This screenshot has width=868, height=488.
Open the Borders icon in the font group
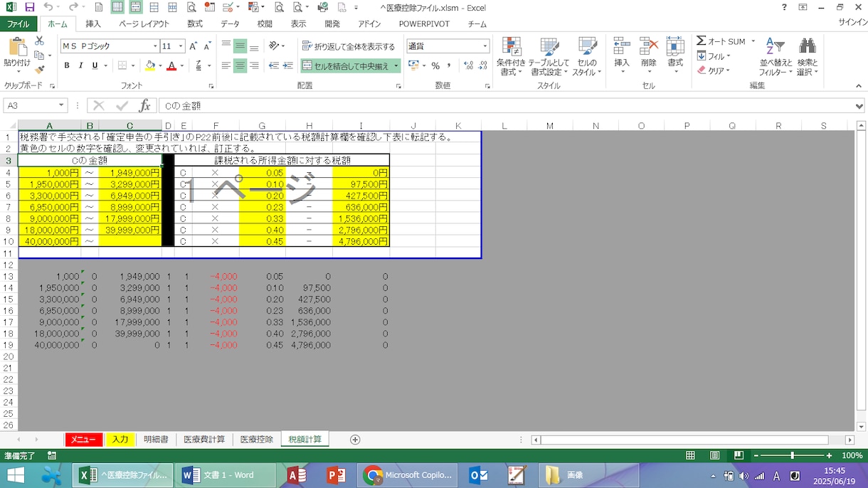click(x=122, y=65)
